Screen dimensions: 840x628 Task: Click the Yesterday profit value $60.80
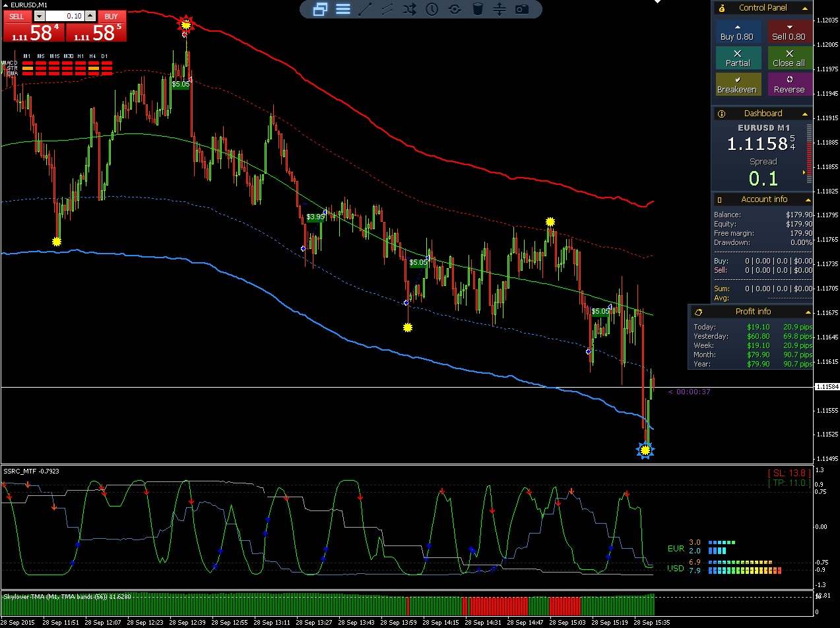pos(758,336)
